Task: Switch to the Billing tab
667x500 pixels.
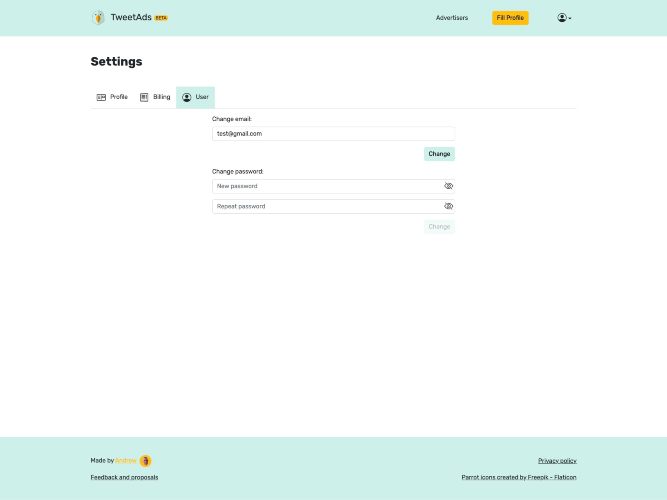Action: point(155,97)
